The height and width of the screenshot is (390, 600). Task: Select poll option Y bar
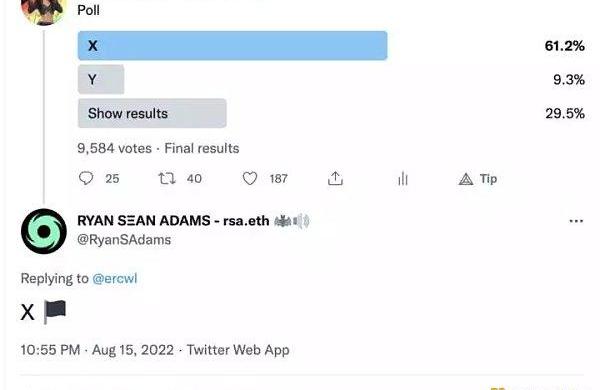pyautogui.click(x=101, y=79)
